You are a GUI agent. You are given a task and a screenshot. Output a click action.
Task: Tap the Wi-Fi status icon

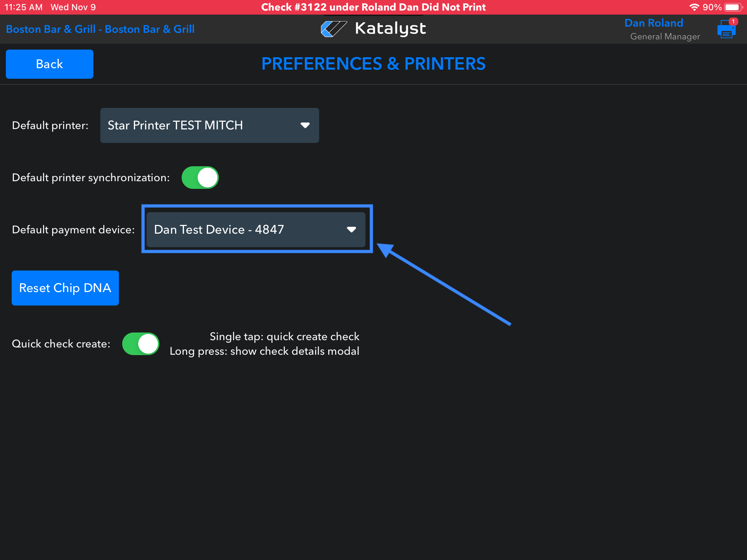[x=694, y=7]
